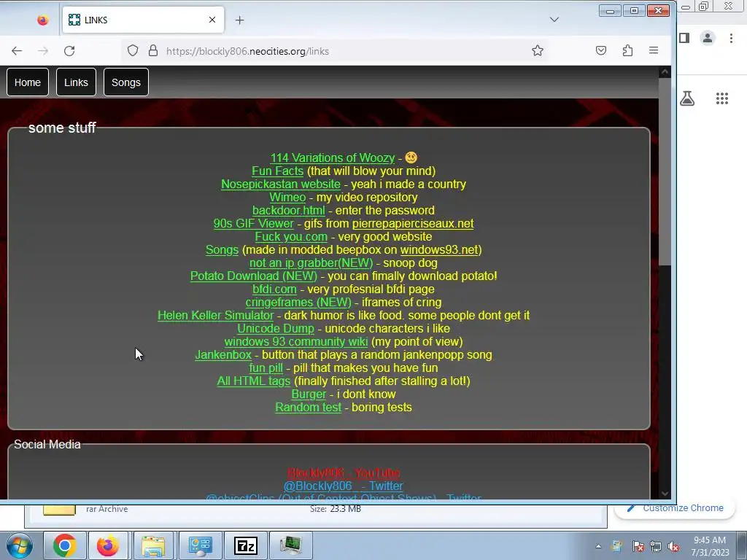
Task: Click page scrollbar down arrow
Action: click(x=665, y=494)
